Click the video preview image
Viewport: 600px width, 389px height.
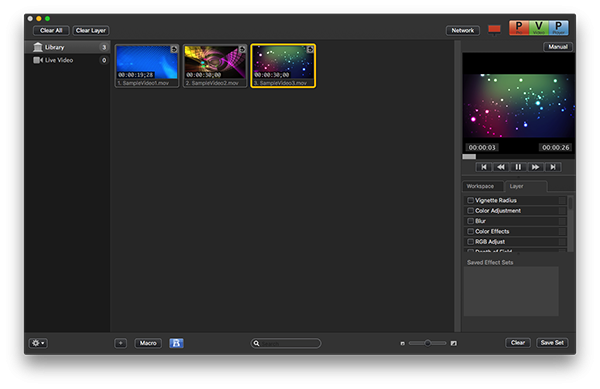(518, 106)
